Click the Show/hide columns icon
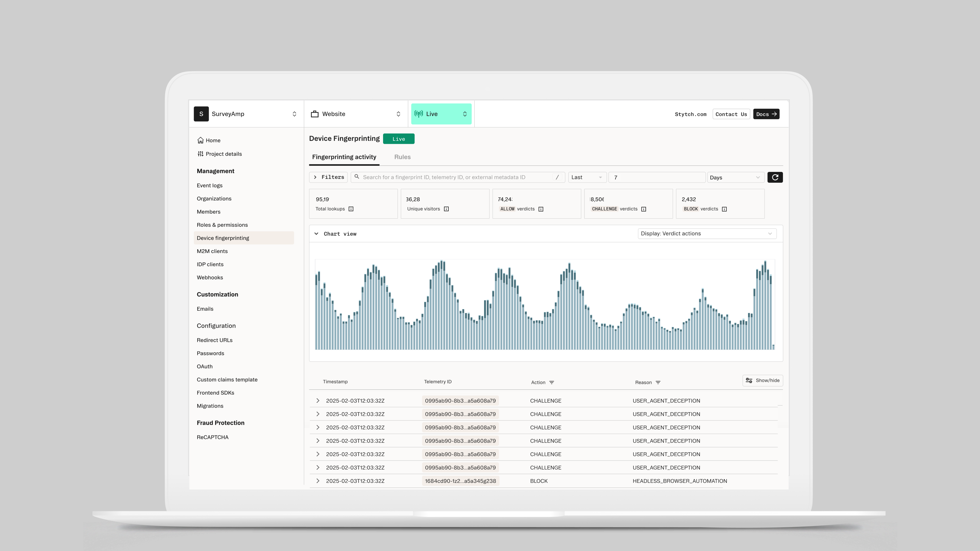This screenshot has height=551, width=980. coord(749,380)
